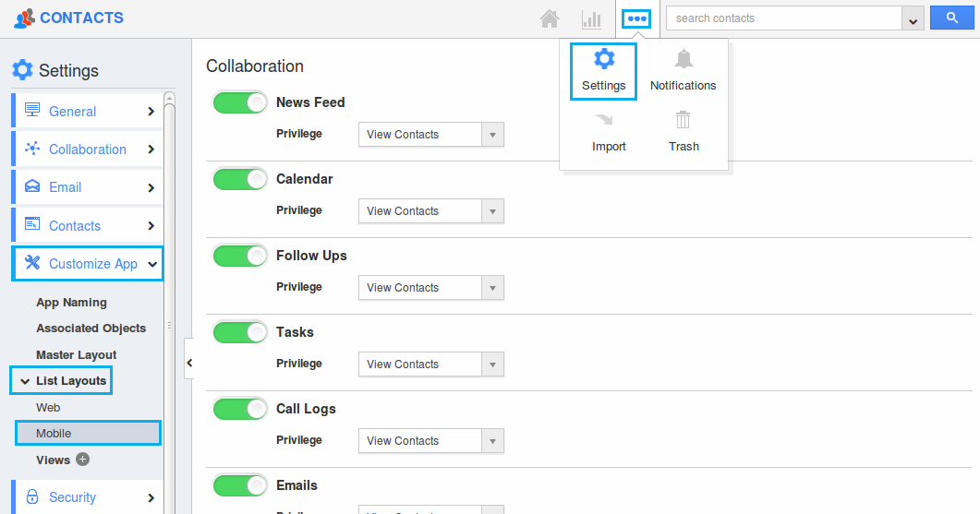Click the Email envelope icon
Image resolution: width=980 pixels, height=514 pixels.
(x=32, y=186)
